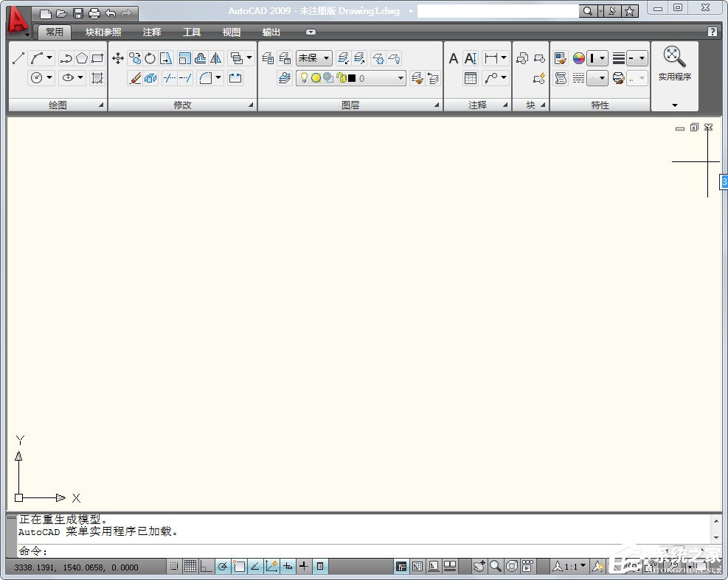Select the Mirror tool
728x580 pixels.
click(x=215, y=58)
